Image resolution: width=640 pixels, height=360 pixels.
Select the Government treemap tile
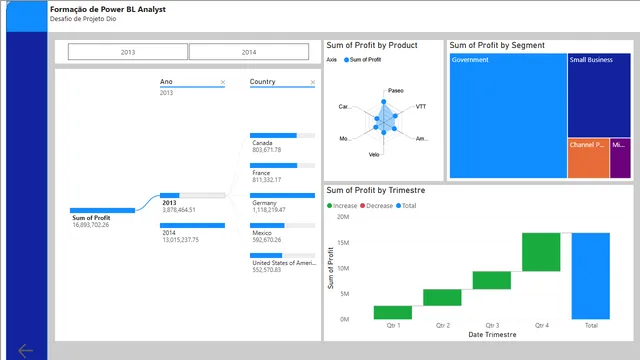click(x=508, y=116)
